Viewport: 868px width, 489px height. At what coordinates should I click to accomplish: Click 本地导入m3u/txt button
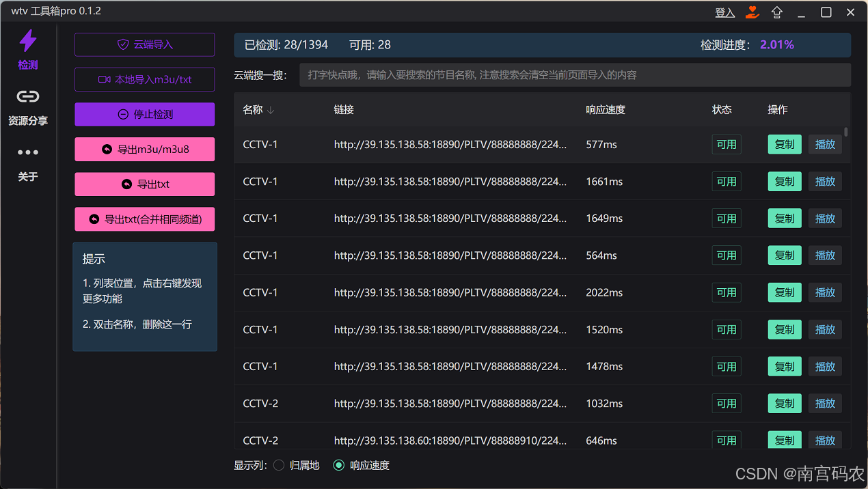click(145, 79)
